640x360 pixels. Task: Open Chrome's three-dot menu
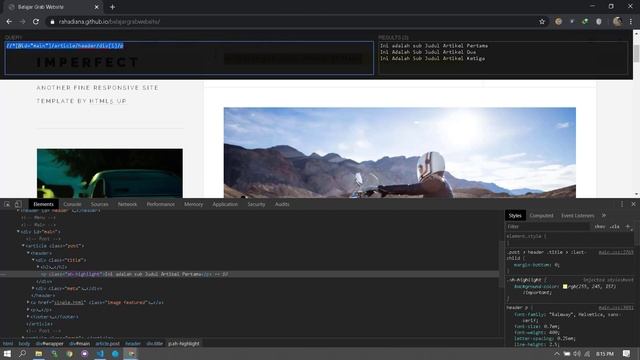[631, 22]
